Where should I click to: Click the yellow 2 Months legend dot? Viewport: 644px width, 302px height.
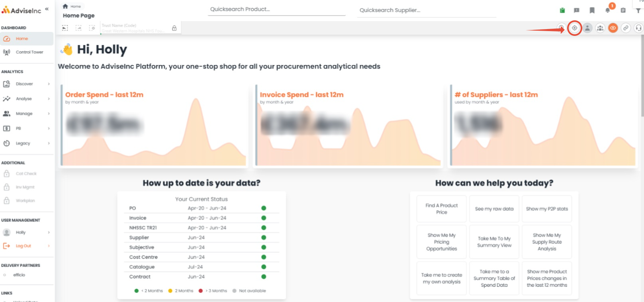point(170,291)
